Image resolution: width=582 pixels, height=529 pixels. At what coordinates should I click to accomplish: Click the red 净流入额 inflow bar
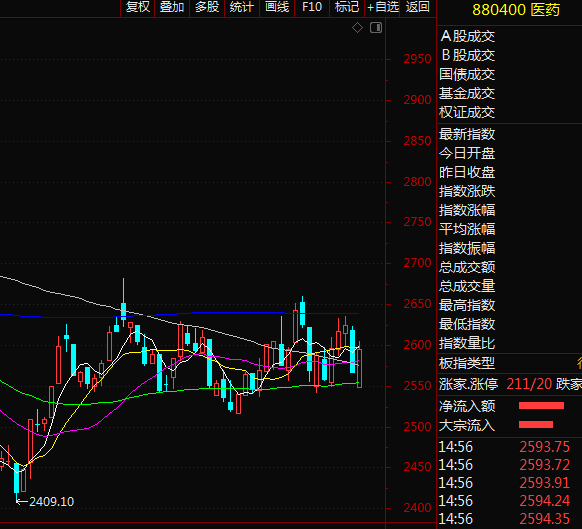click(541, 405)
